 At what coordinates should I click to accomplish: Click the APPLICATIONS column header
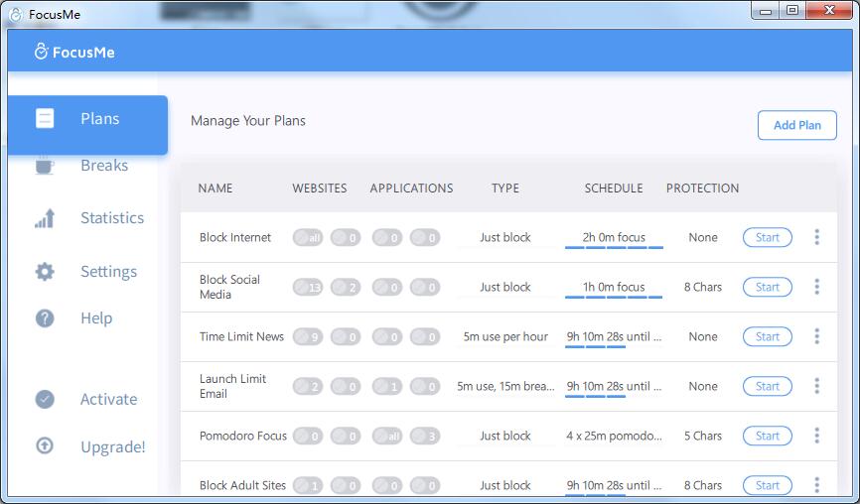click(411, 189)
